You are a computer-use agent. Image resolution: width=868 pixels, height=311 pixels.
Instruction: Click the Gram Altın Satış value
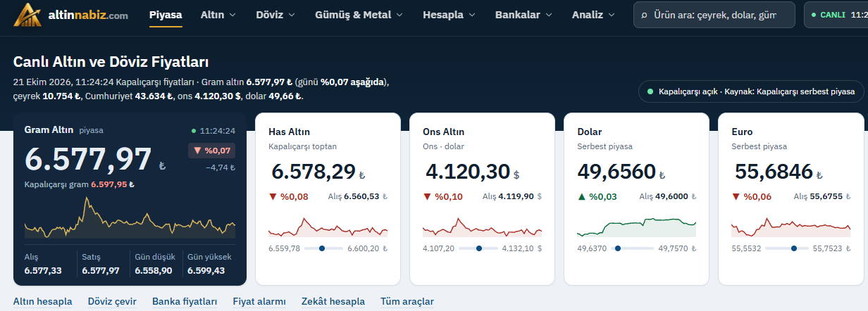101,270
